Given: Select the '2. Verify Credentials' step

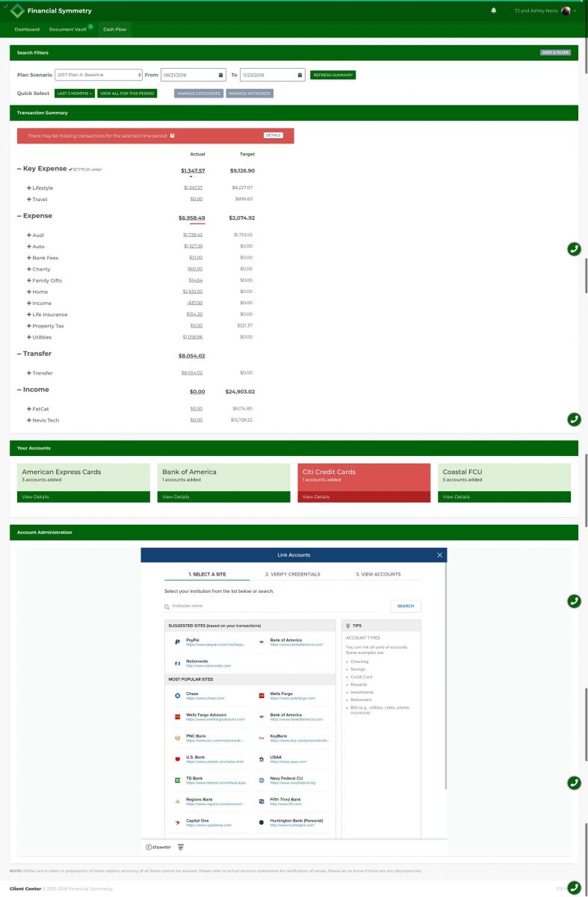Looking at the screenshot, I should pos(293,574).
